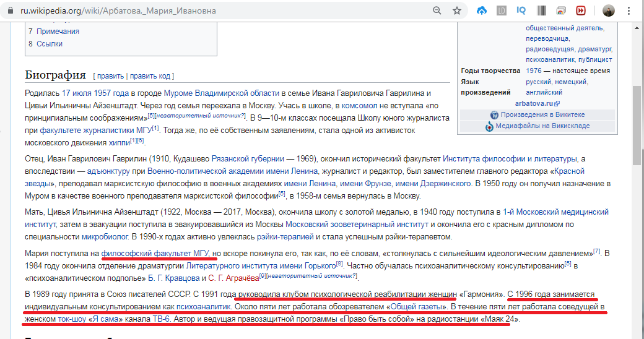Click the Wikimedia Commons icon in the infobox

pos(489,126)
